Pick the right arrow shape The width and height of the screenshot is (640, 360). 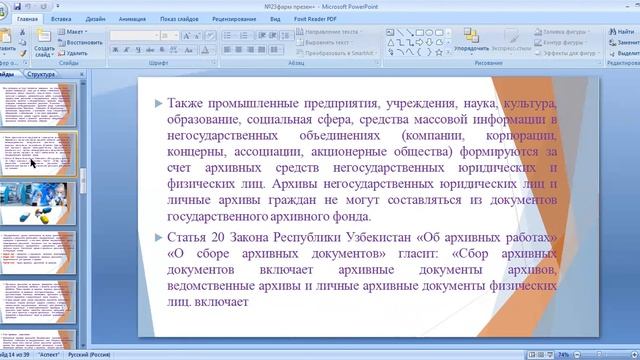[420, 42]
